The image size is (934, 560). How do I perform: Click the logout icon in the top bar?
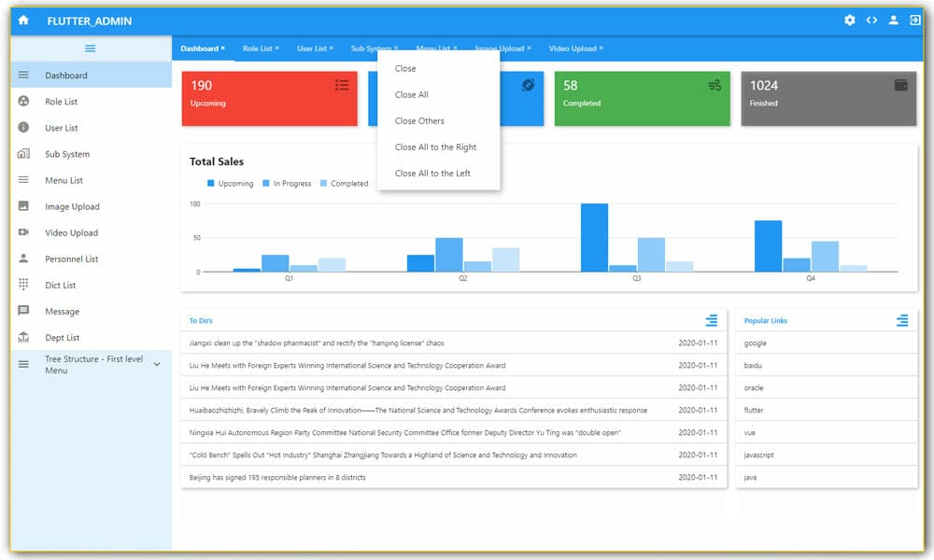coord(913,20)
